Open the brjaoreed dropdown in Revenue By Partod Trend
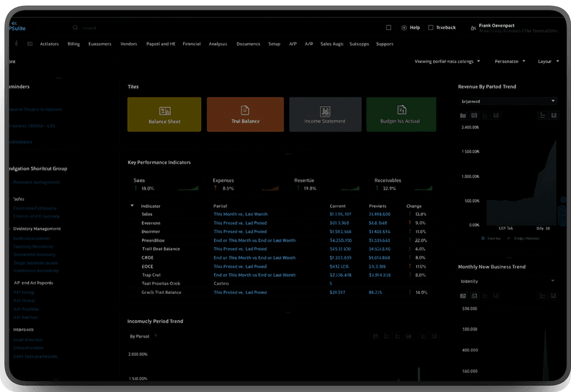This screenshot has height=392, width=571. click(507, 100)
